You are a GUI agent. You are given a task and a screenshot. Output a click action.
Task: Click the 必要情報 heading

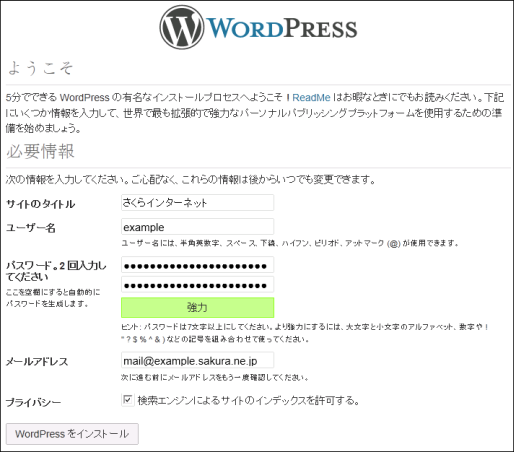pyautogui.click(x=40, y=151)
